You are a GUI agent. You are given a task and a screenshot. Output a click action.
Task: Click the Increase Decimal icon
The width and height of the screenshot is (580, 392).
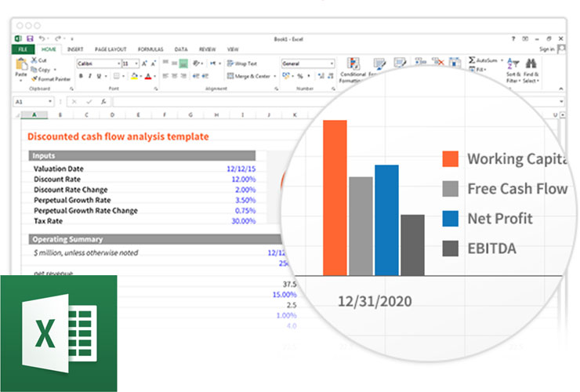click(321, 76)
